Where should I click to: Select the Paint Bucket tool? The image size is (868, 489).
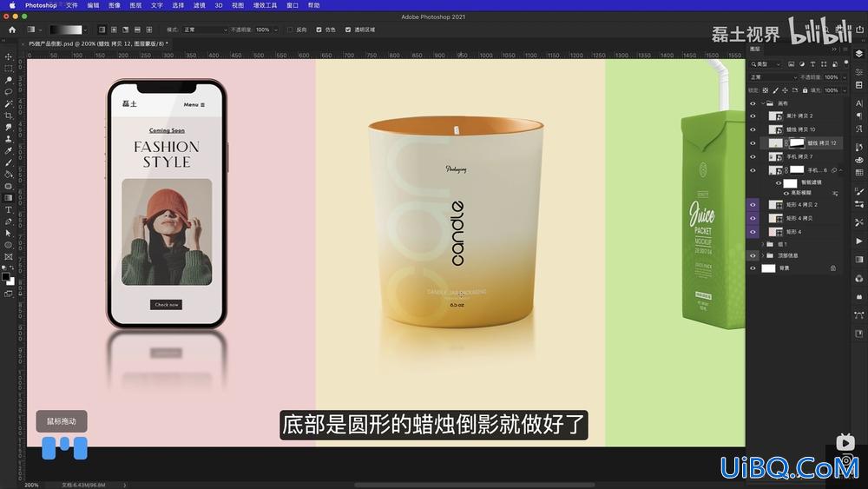coord(9,174)
